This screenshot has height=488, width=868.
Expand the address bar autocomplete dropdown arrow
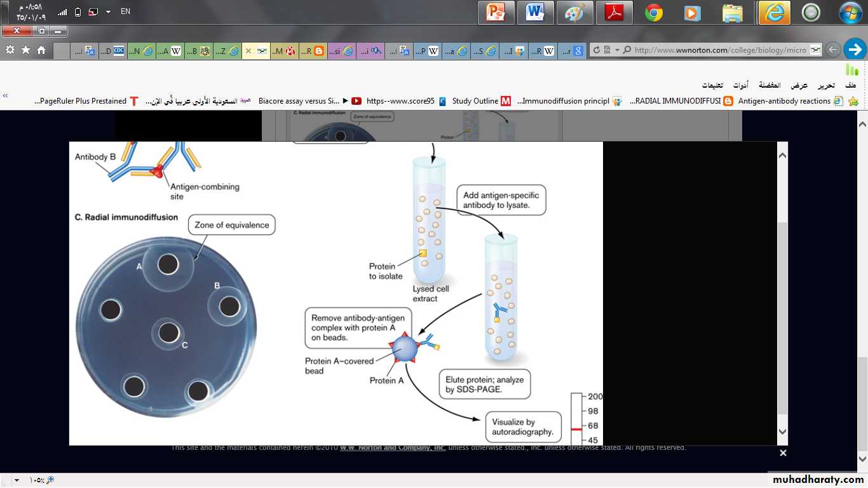tap(617, 50)
